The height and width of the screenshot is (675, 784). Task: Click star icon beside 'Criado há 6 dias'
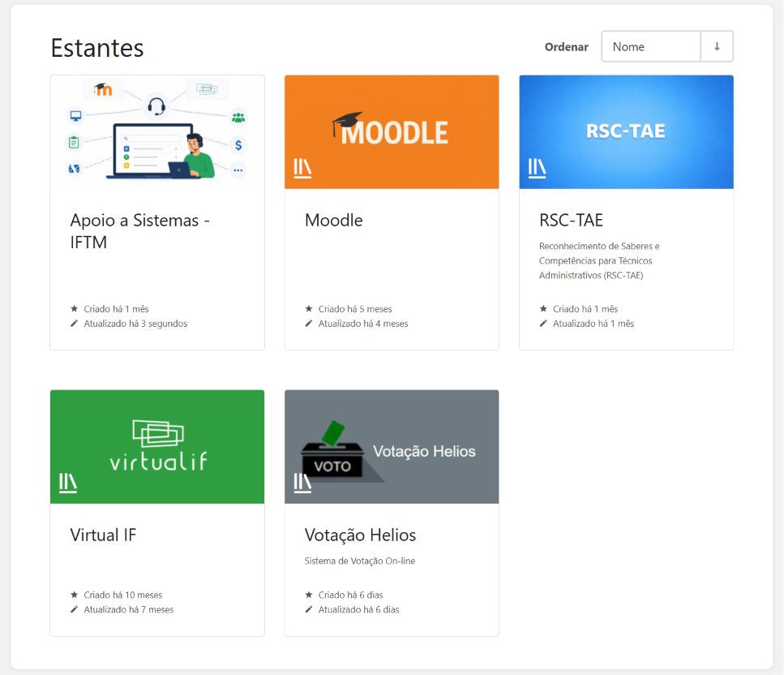[x=309, y=595]
